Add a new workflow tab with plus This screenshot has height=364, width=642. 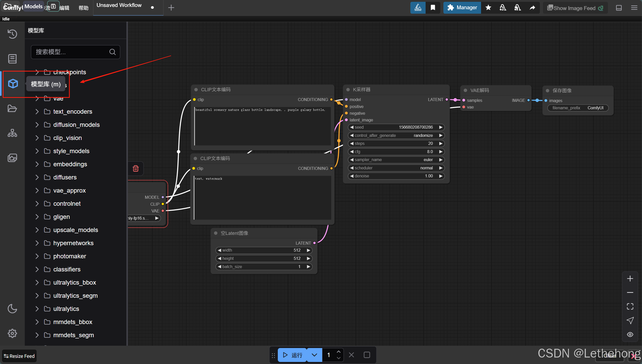tap(171, 8)
